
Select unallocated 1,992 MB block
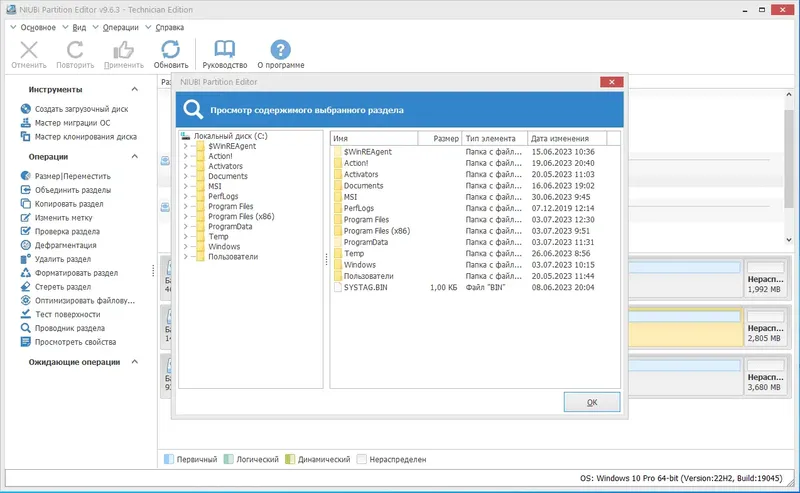[765, 279]
